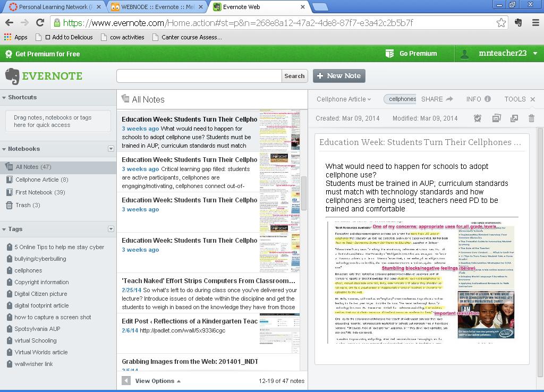
Task: Open the Evernote extension icon in Chrome toolbar
Action: (518, 23)
